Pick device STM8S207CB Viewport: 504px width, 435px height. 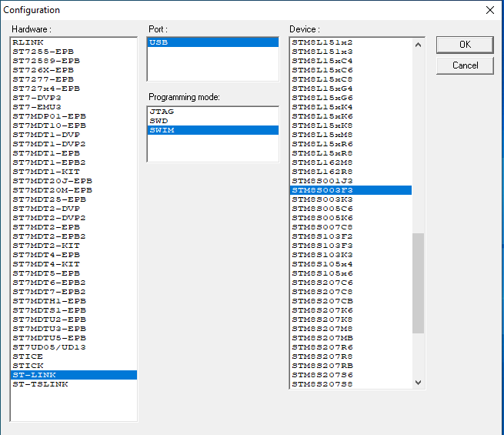click(x=351, y=301)
